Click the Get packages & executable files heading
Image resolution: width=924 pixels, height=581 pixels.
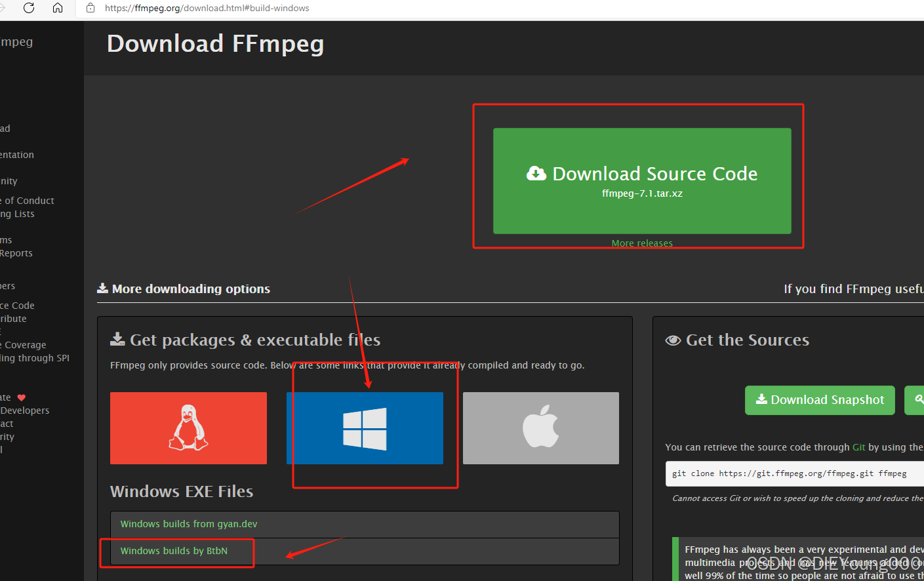(x=245, y=340)
